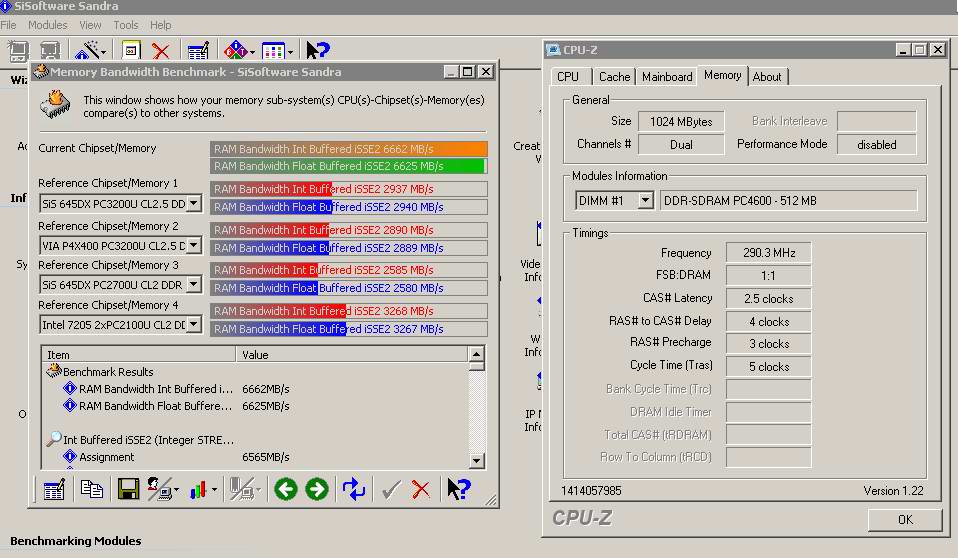Click the DDR-SDRAM PC4600 - 512 MB field
This screenshot has width=958, height=558.
pos(789,200)
